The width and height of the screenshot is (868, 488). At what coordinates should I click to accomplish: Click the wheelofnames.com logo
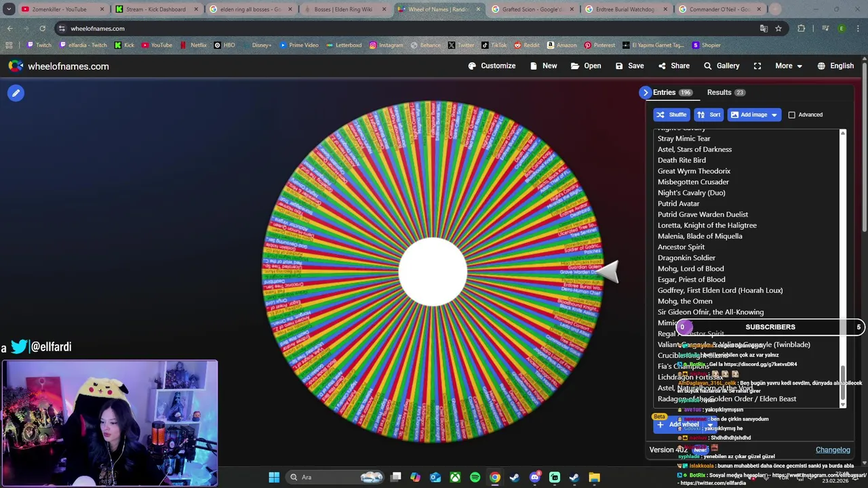click(58, 66)
